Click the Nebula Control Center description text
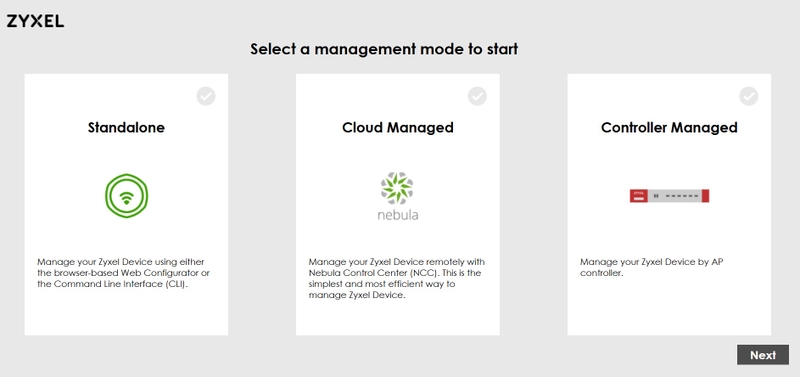 coord(397,279)
